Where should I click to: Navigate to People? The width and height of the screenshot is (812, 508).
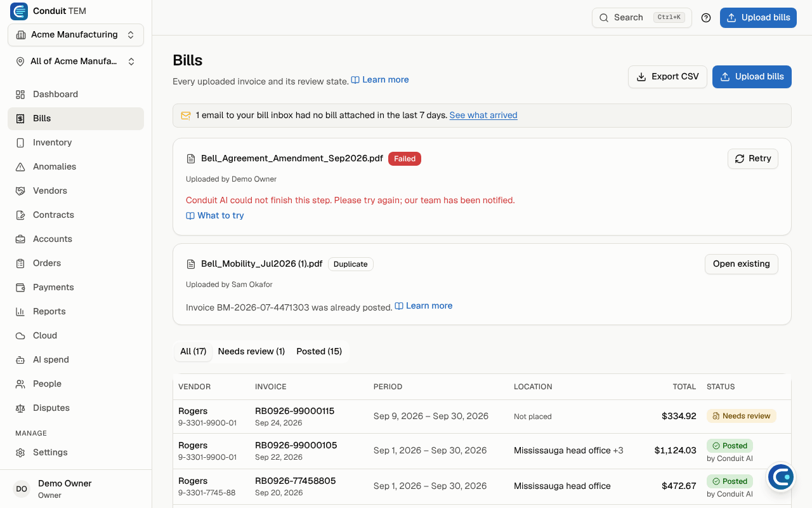[75, 384]
